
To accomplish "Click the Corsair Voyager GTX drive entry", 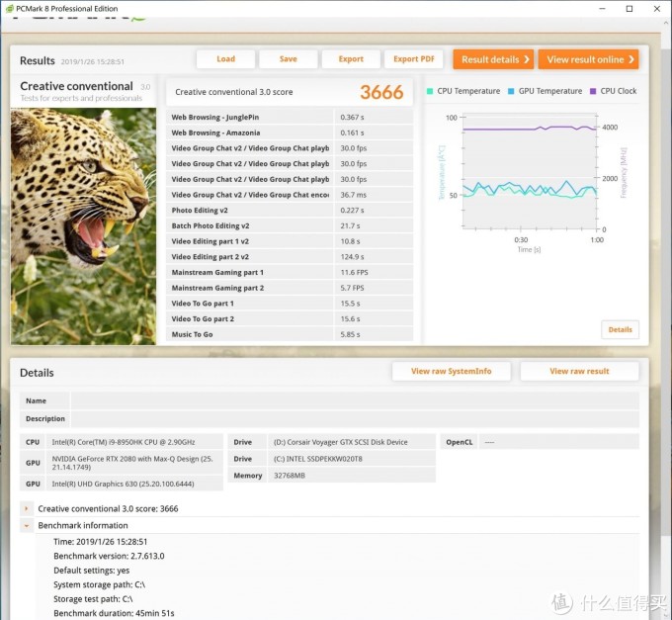I will 340,442.
